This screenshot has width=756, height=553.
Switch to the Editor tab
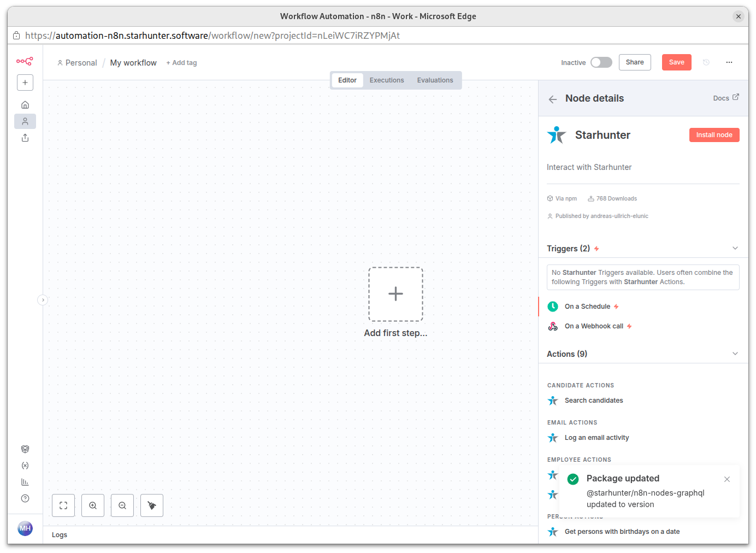347,80
